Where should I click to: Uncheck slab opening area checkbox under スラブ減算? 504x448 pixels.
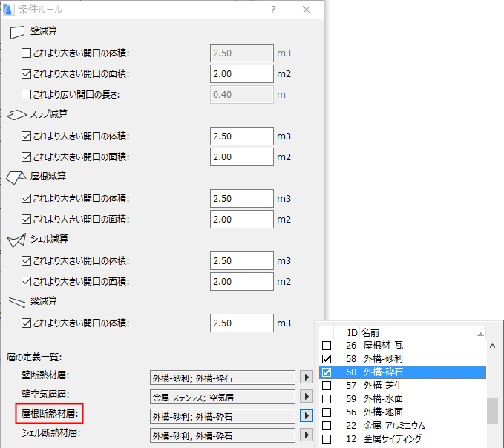(x=26, y=157)
